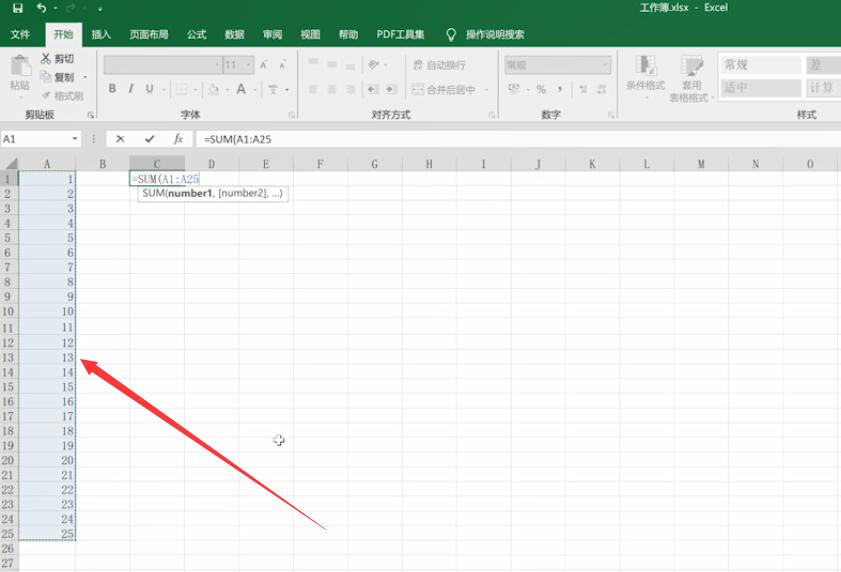Apply the 常规 normal cell style
This screenshot has height=572, width=841.
pos(761,65)
